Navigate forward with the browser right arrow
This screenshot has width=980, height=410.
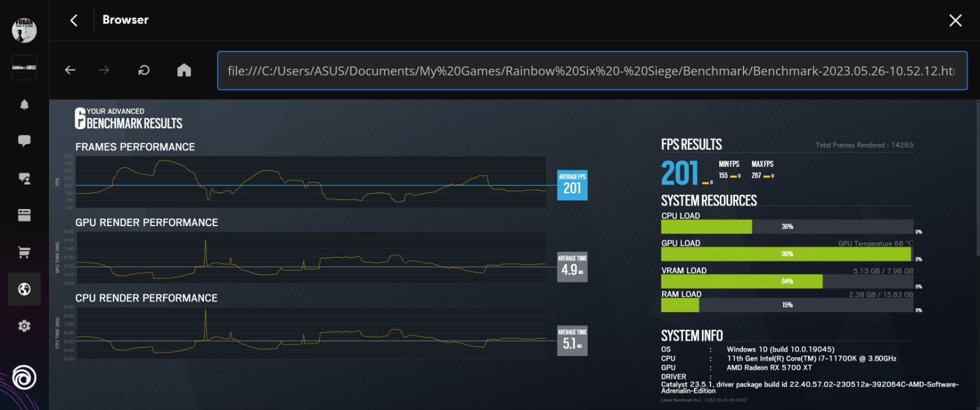click(104, 70)
